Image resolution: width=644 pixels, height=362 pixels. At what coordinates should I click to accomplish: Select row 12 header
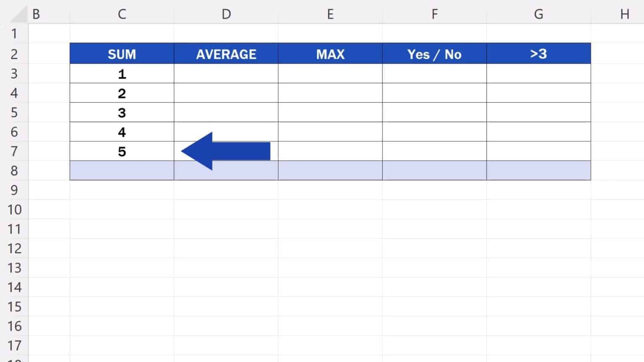(14, 248)
